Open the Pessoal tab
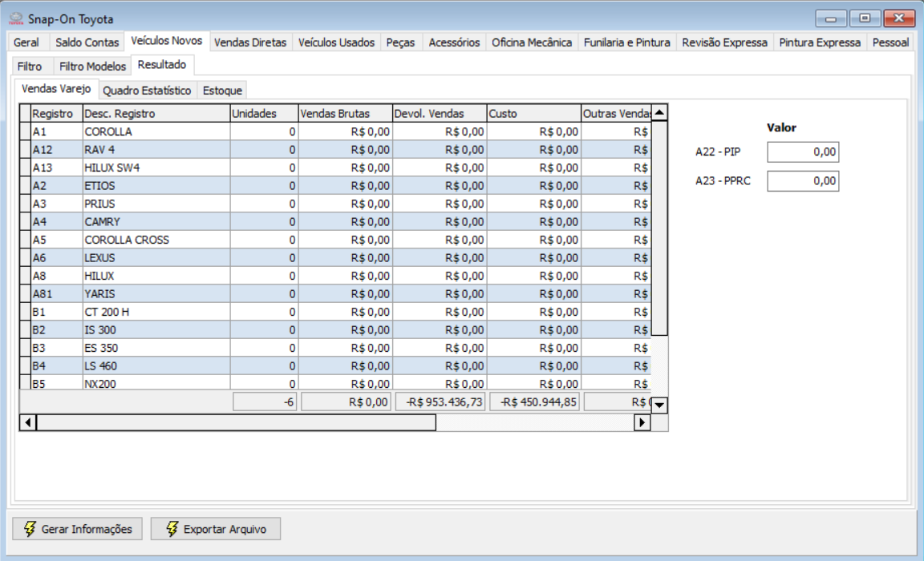 pos(890,42)
